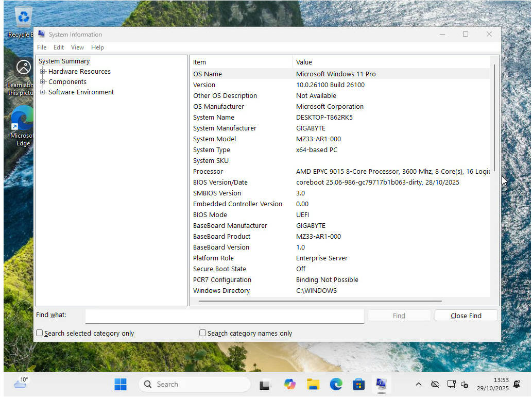Click the System Information icon in the title bar
The height and width of the screenshot is (397, 532).
[x=41, y=34]
